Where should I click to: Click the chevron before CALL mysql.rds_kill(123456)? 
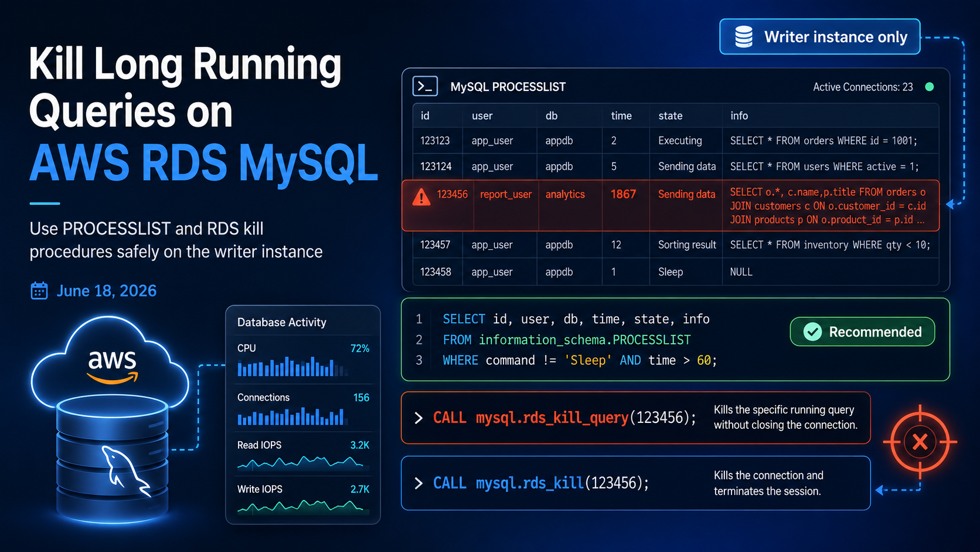[418, 483]
